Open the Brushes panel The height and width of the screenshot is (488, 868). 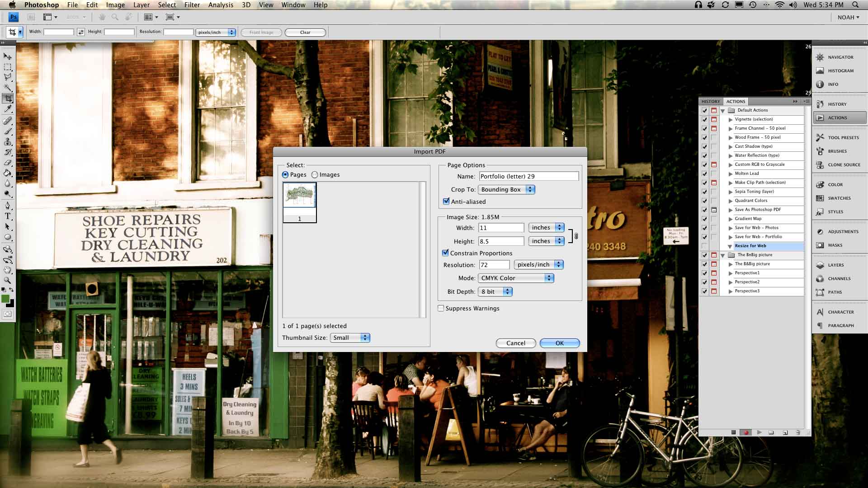(x=840, y=151)
